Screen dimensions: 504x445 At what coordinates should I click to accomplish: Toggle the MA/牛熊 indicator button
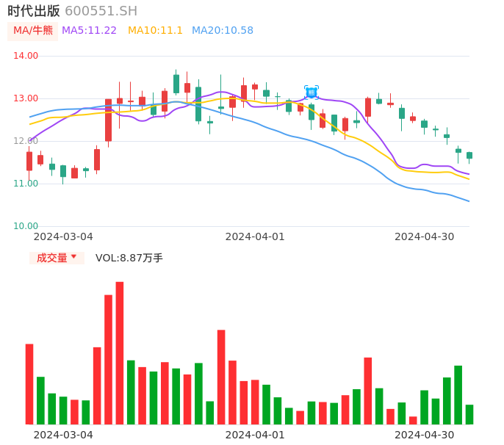[33, 31]
